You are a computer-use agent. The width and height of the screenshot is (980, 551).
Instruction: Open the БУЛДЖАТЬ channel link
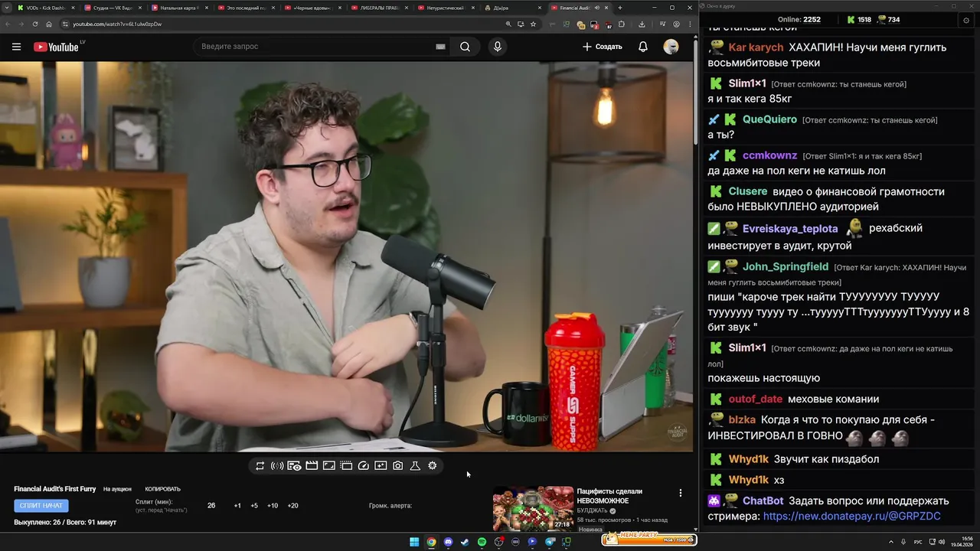[592, 510]
